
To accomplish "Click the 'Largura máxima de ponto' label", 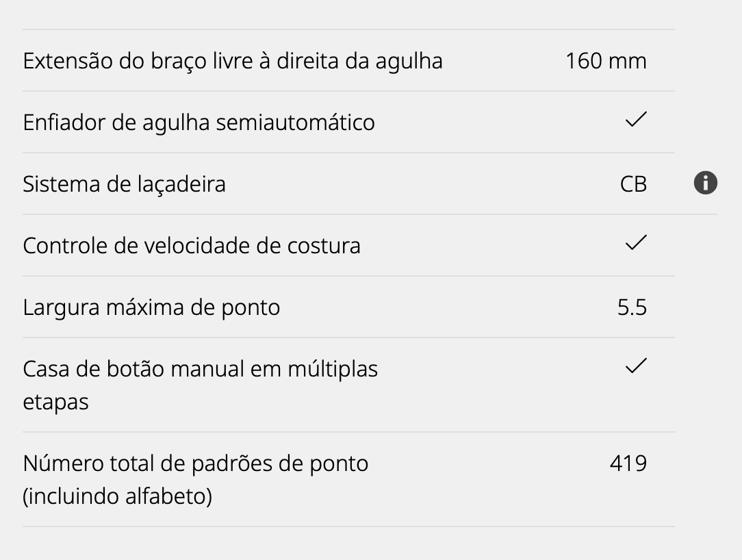I will pos(151,307).
